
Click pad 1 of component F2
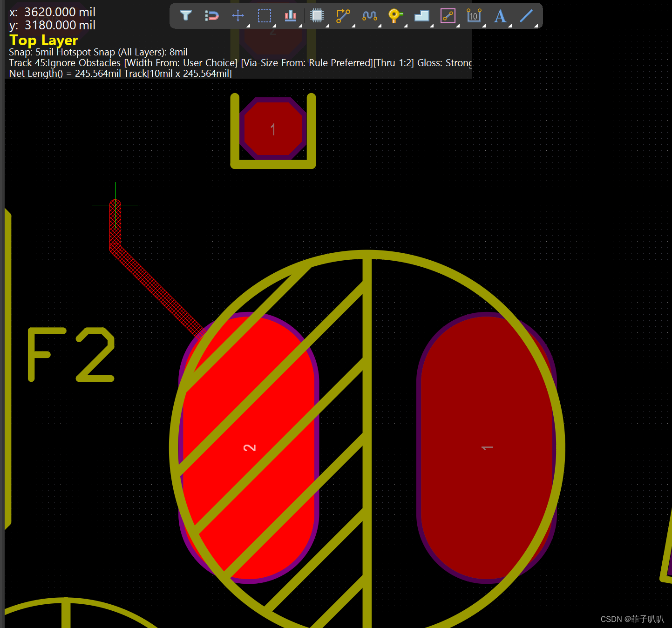(x=487, y=448)
